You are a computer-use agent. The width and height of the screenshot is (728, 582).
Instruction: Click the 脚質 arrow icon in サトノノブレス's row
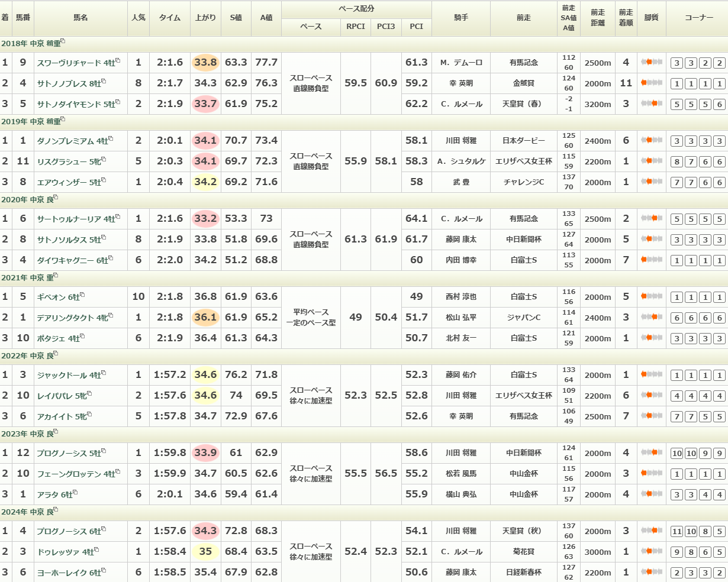651,83
